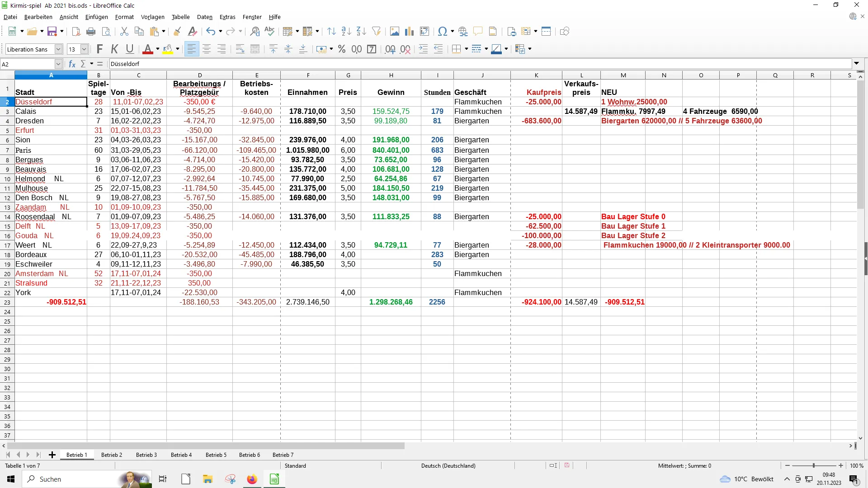Click the Clone Formatting paintbrush icon
This screenshot has width=868, height=488.
pos(177,31)
